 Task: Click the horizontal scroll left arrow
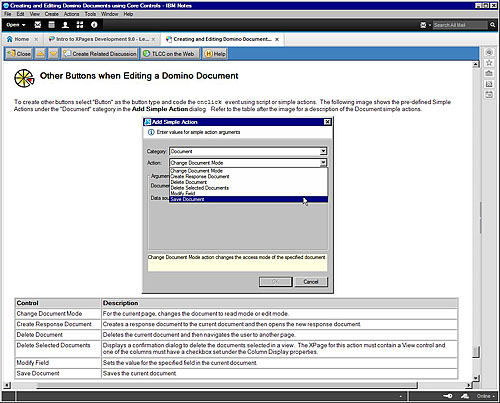tap(7, 385)
